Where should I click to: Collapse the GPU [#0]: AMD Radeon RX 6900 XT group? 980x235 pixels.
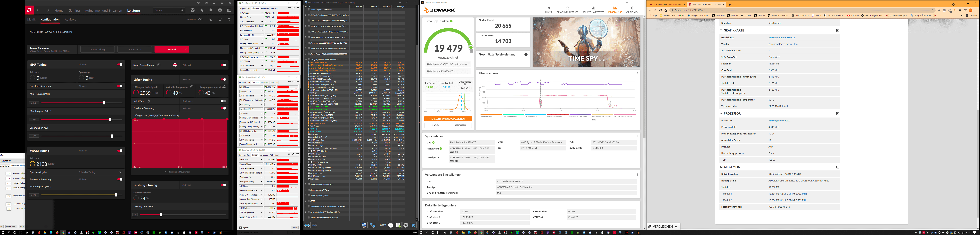pyautogui.click(x=306, y=60)
